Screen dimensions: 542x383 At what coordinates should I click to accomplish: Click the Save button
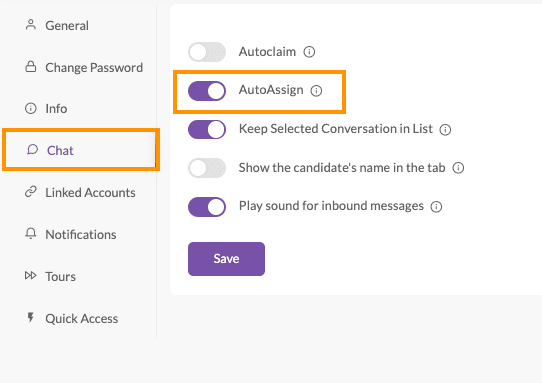click(x=226, y=259)
